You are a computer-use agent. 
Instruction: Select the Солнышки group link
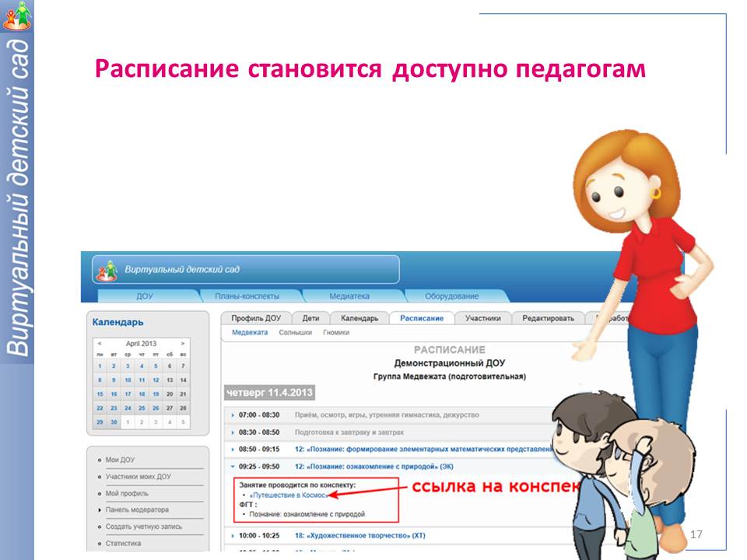click(x=295, y=333)
